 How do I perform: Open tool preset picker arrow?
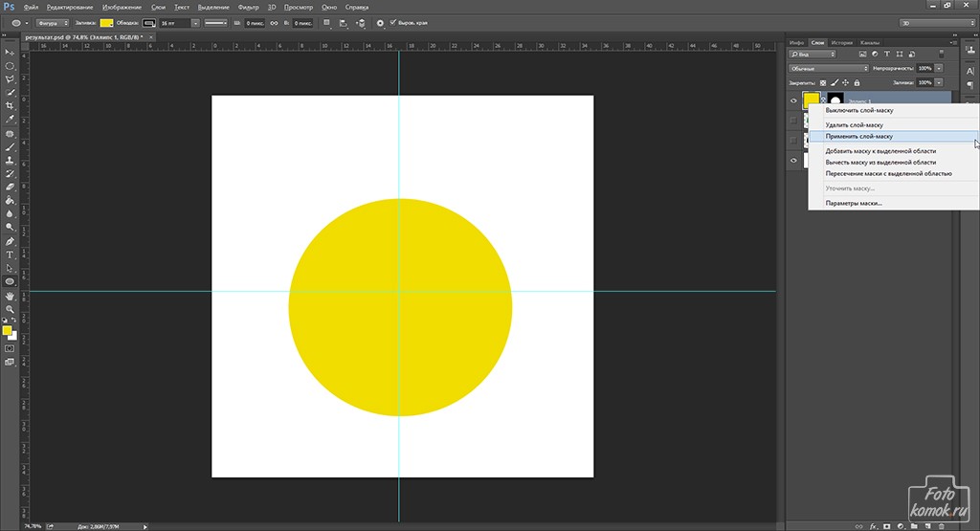(26, 23)
